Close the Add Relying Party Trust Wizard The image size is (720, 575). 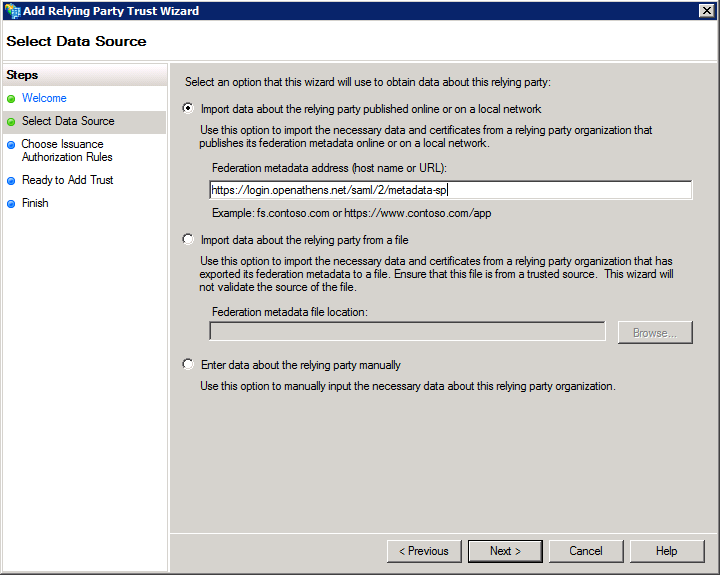pyautogui.click(x=706, y=11)
